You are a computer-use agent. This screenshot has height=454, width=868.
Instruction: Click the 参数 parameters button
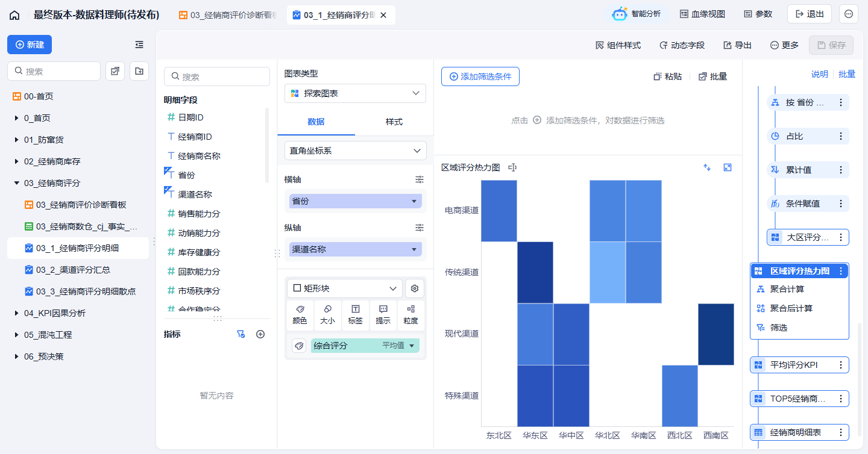758,14
